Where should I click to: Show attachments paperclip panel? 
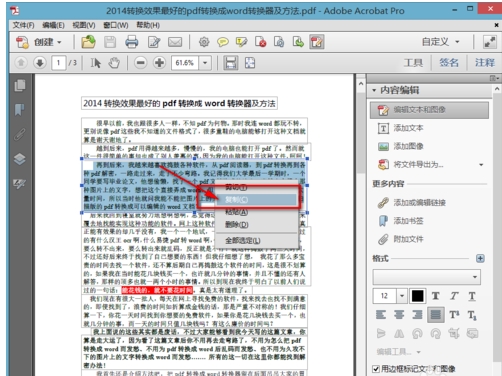[x=20, y=134]
